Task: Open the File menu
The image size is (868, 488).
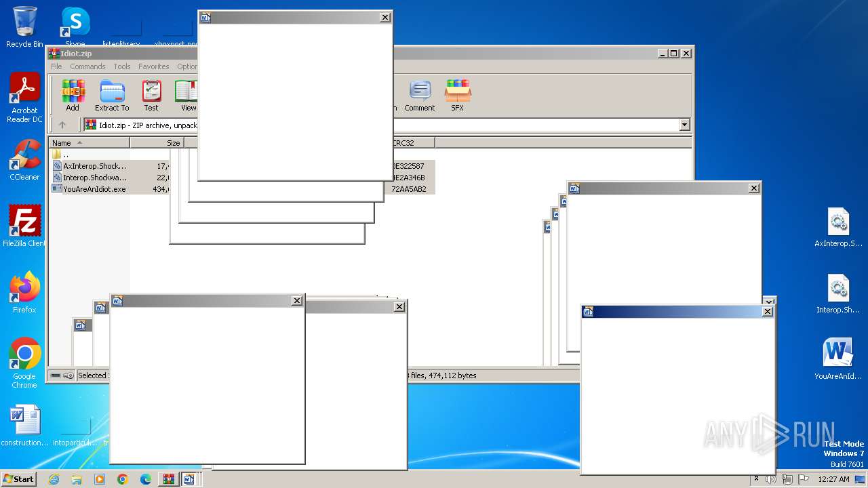Action: (x=56, y=66)
